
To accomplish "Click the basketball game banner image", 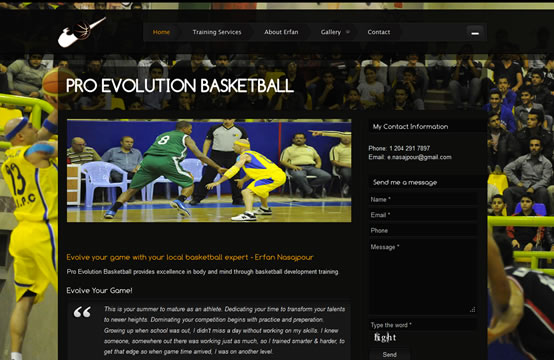I will 209,171.
